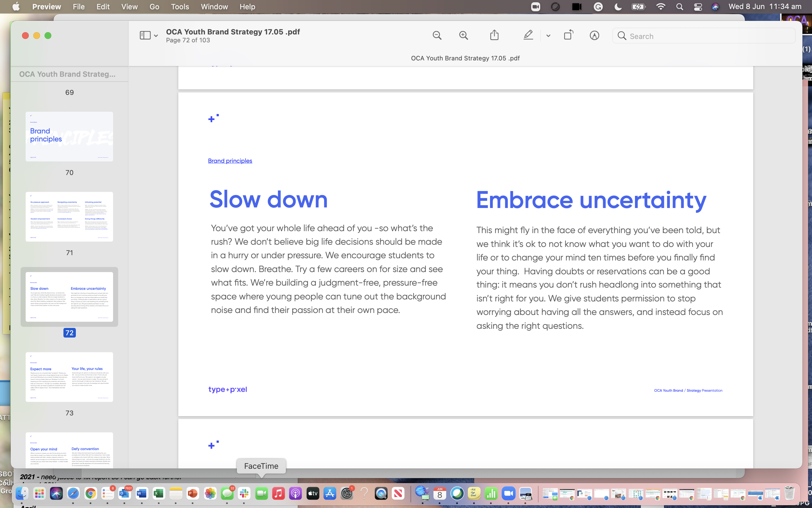
Task: Open Microsoft Outlook from the Dock
Action: [125, 493]
